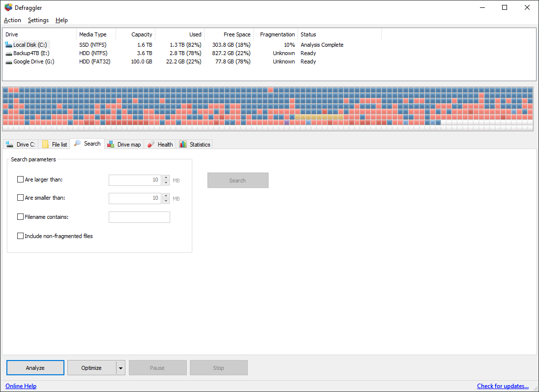Click the '827.2 GB (22%)' free space cell
The width and height of the screenshot is (539, 392).
click(x=231, y=53)
